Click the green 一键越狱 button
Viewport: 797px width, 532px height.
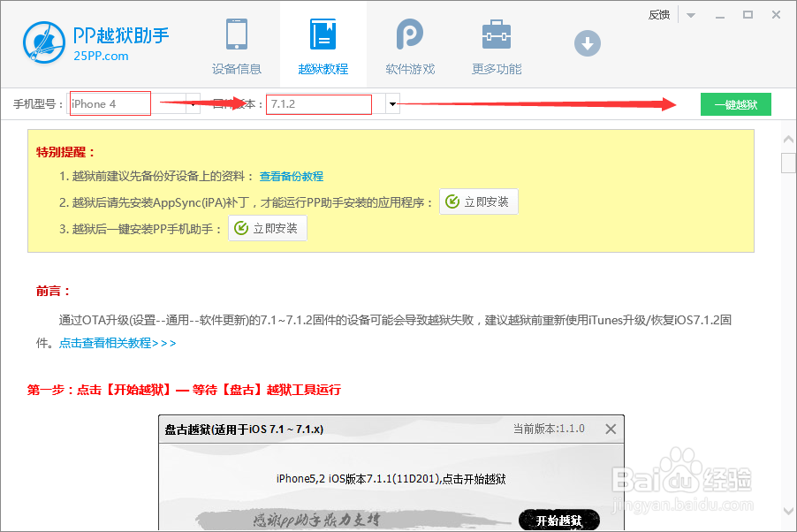[735, 104]
